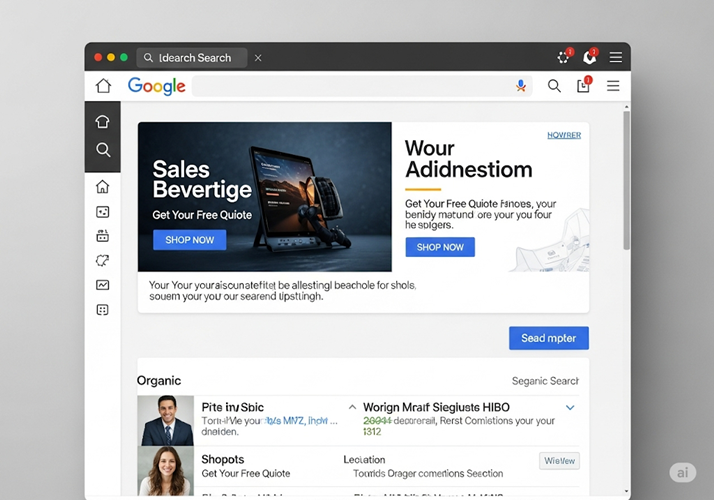Image resolution: width=714 pixels, height=500 pixels.
Task: Click the shield notification icon in the title bar
Action: click(590, 56)
